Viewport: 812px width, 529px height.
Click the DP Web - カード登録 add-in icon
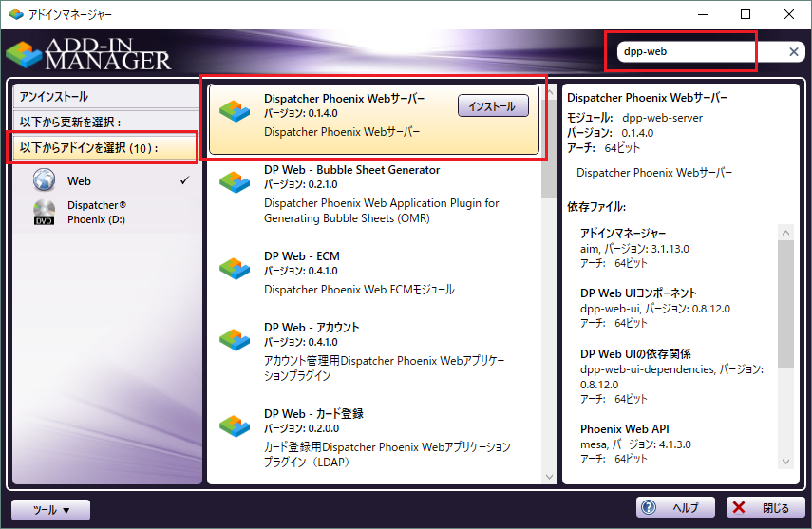[x=235, y=425]
